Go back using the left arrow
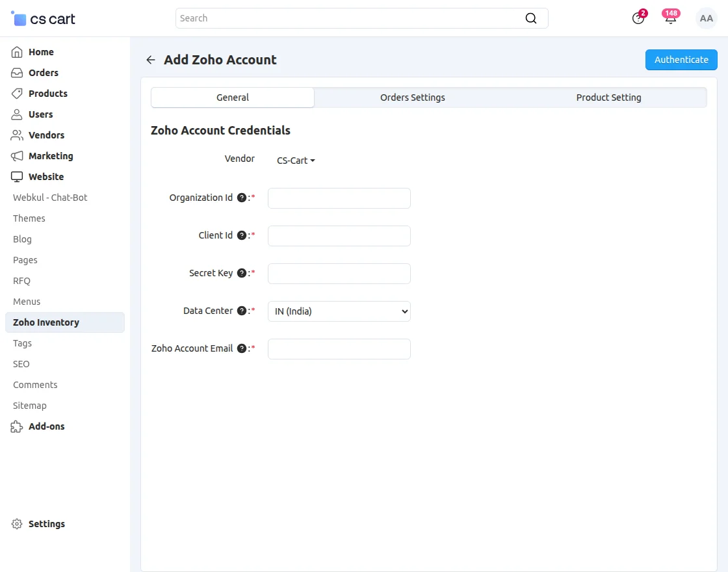 (x=150, y=59)
